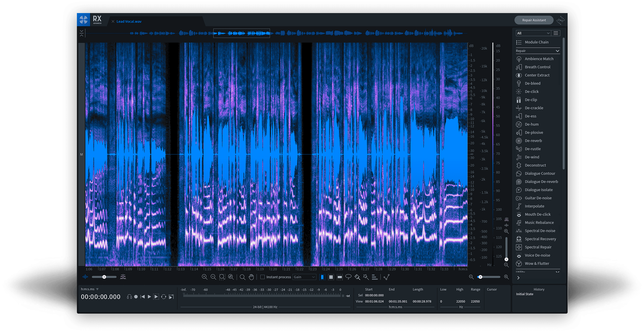
Task: Open the Dialogue Isolate module
Action: click(538, 190)
